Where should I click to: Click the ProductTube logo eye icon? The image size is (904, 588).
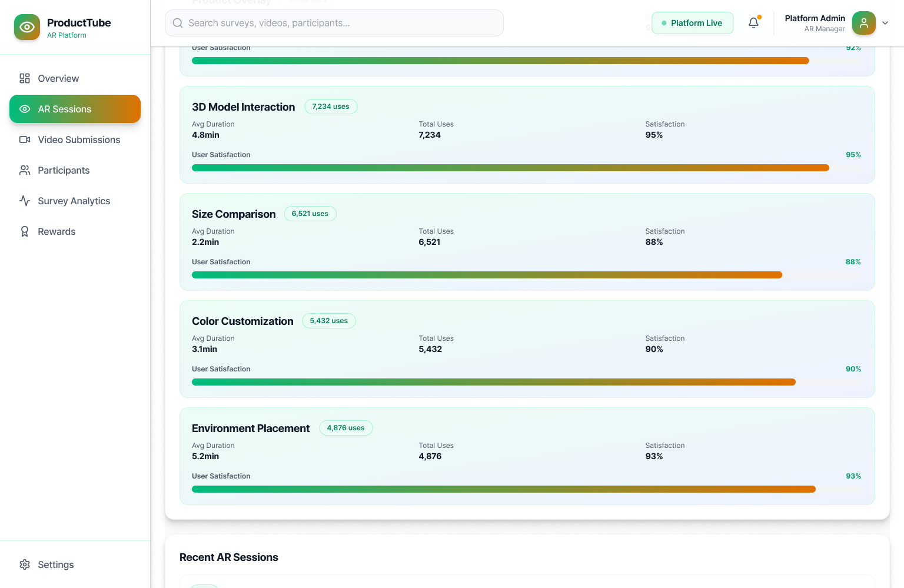27,27
